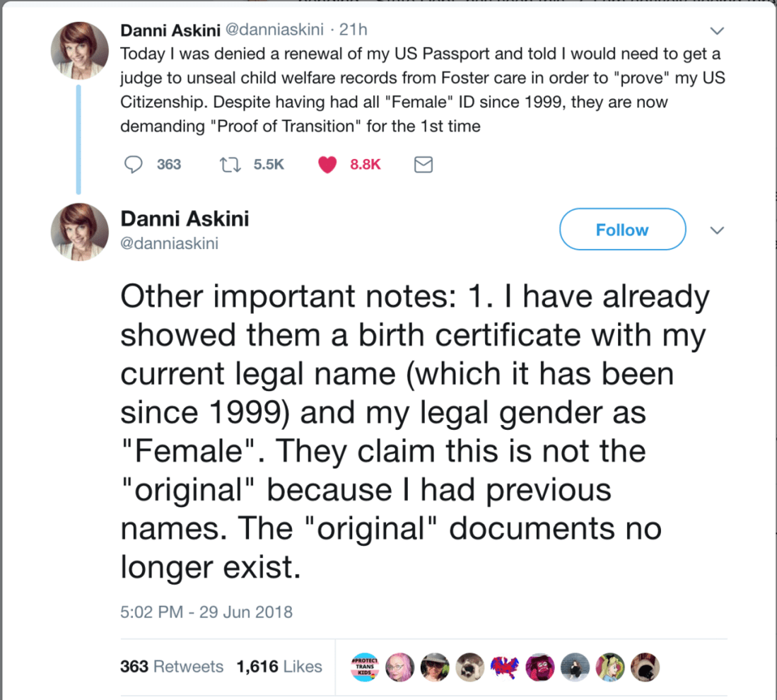View the 1,616 Likes list
Image resolution: width=777 pixels, height=700 pixels.
click(279, 666)
